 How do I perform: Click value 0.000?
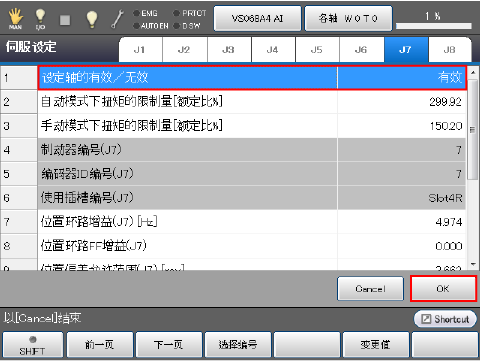pos(449,246)
